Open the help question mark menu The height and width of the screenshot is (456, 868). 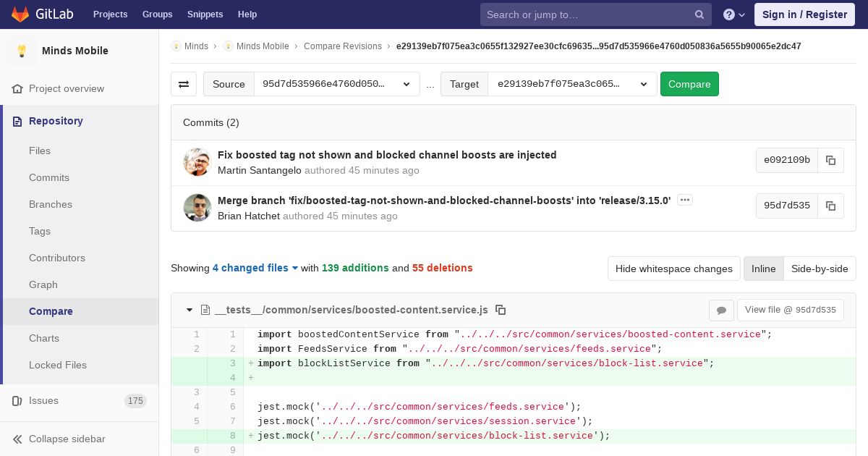[x=733, y=14]
